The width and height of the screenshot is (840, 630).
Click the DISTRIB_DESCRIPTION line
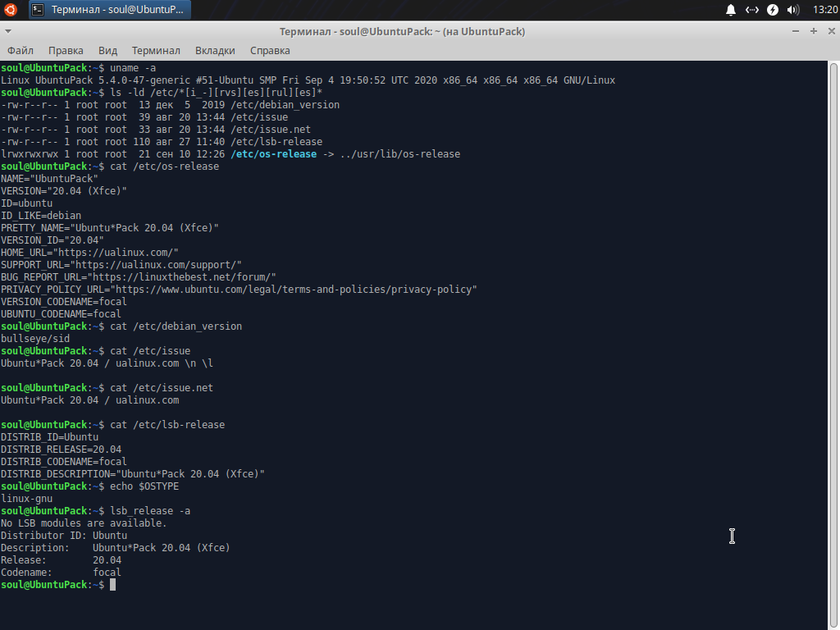point(132,474)
